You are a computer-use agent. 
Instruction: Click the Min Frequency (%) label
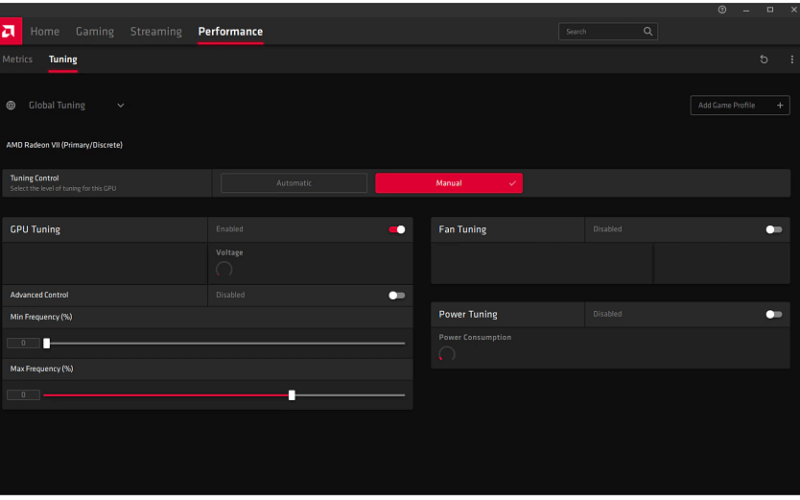pos(41,317)
